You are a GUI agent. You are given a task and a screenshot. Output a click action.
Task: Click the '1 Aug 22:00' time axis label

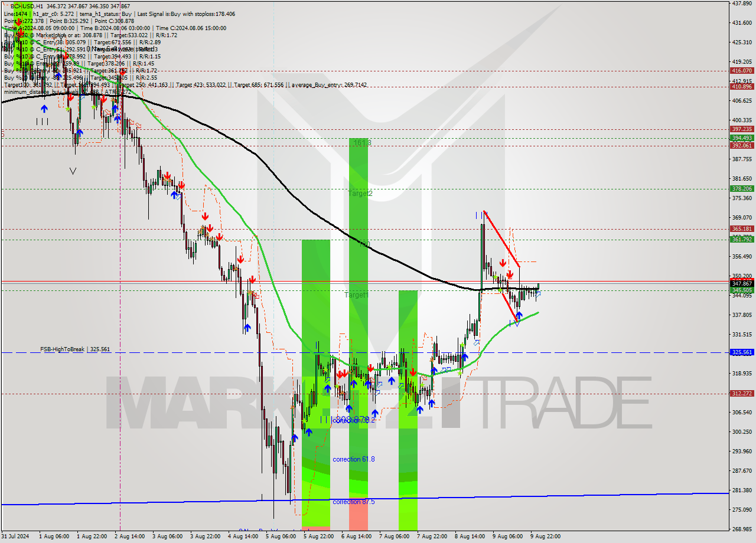click(x=93, y=537)
